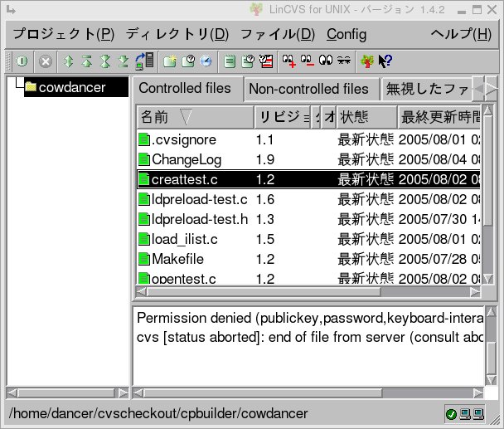Click the directory tree scroll-right arrow
Image resolution: width=504 pixels, height=429 pixels.
click(x=124, y=393)
